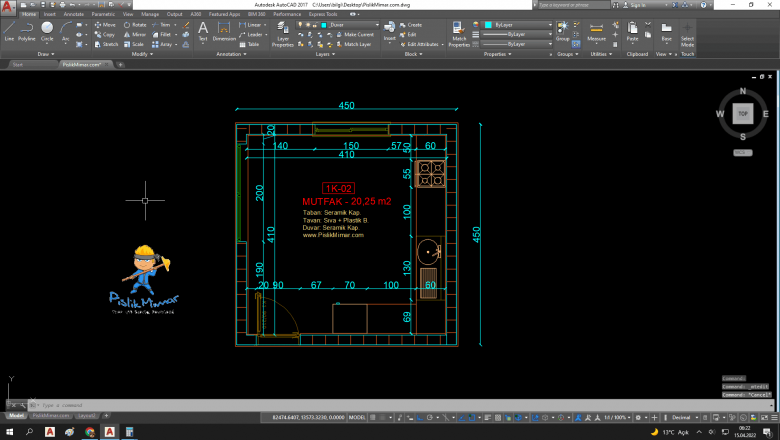Image resolution: width=780 pixels, height=440 pixels.
Task: Click Edit Attributes in Block panel
Action: pyautogui.click(x=421, y=44)
